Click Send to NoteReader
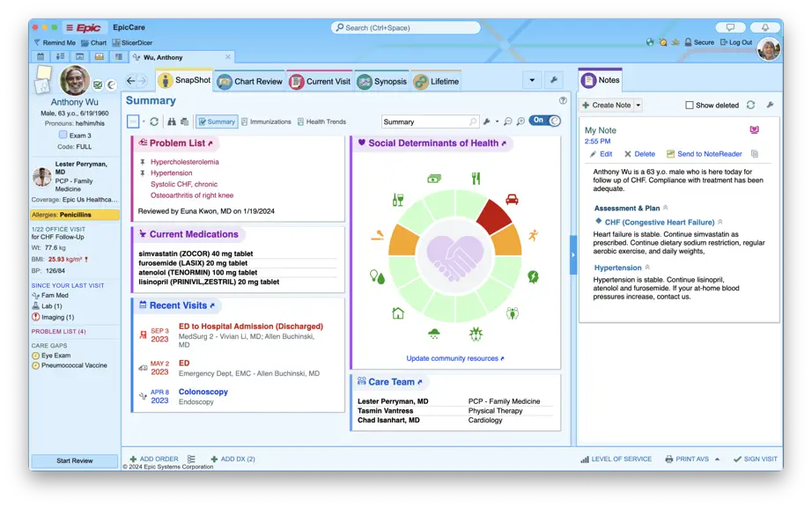 [704, 154]
